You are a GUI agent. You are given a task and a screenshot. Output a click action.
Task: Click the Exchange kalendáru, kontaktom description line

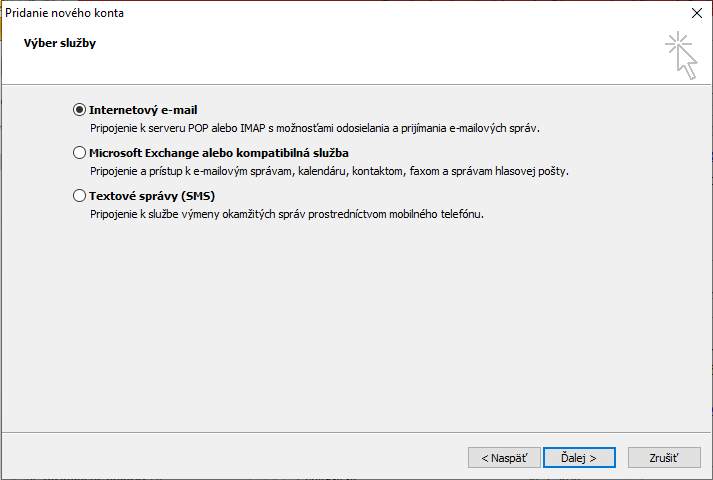(328, 171)
